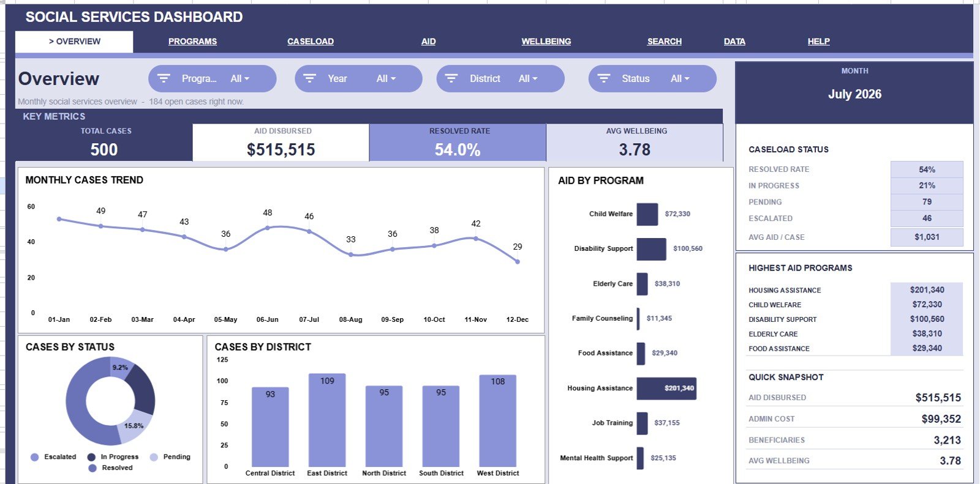This screenshot has width=980, height=484.
Task: Click the Avg Aid / Case $1,031 cell
Action: (927, 237)
